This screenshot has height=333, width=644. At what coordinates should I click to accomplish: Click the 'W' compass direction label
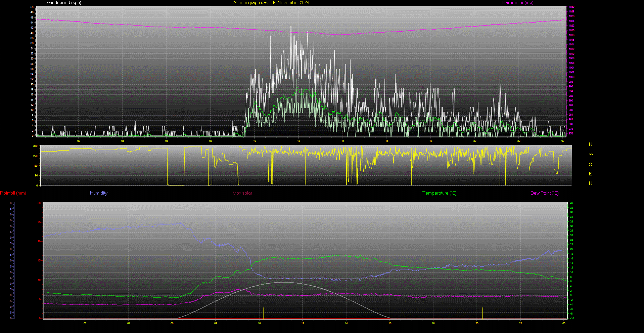pos(591,155)
